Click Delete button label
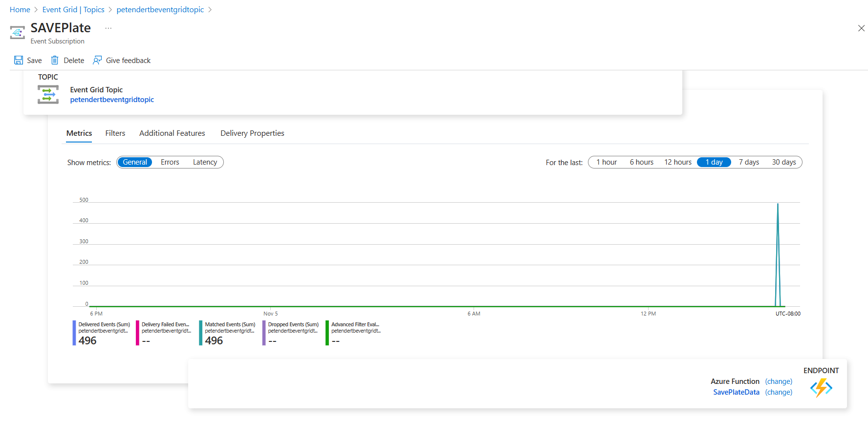Image resolution: width=868 pixels, height=422 pixels. pyautogui.click(x=74, y=61)
